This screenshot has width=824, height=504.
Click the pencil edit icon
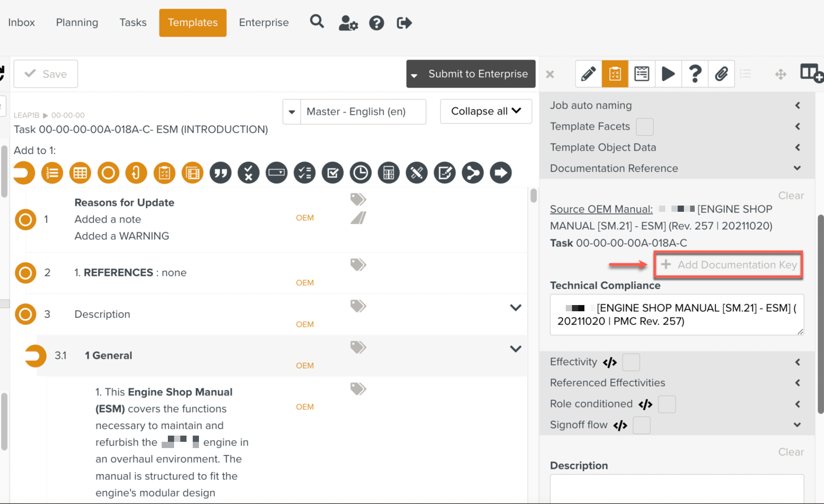point(588,74)
